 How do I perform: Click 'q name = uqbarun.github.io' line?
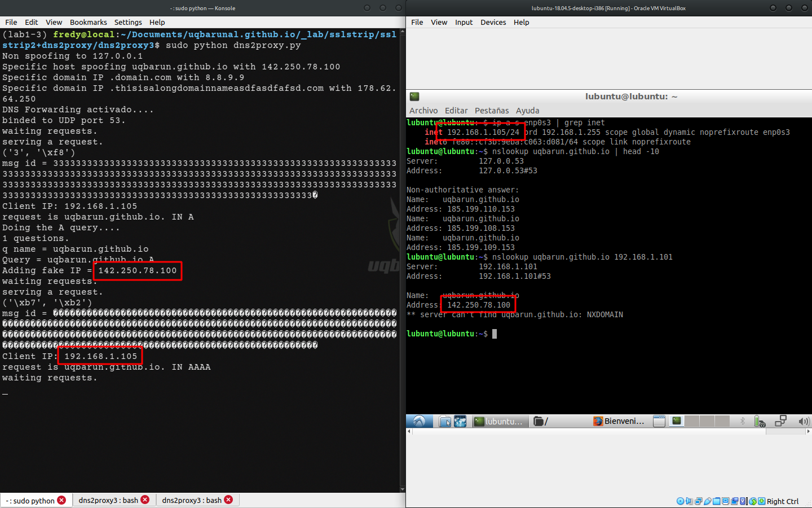point(75,249)
